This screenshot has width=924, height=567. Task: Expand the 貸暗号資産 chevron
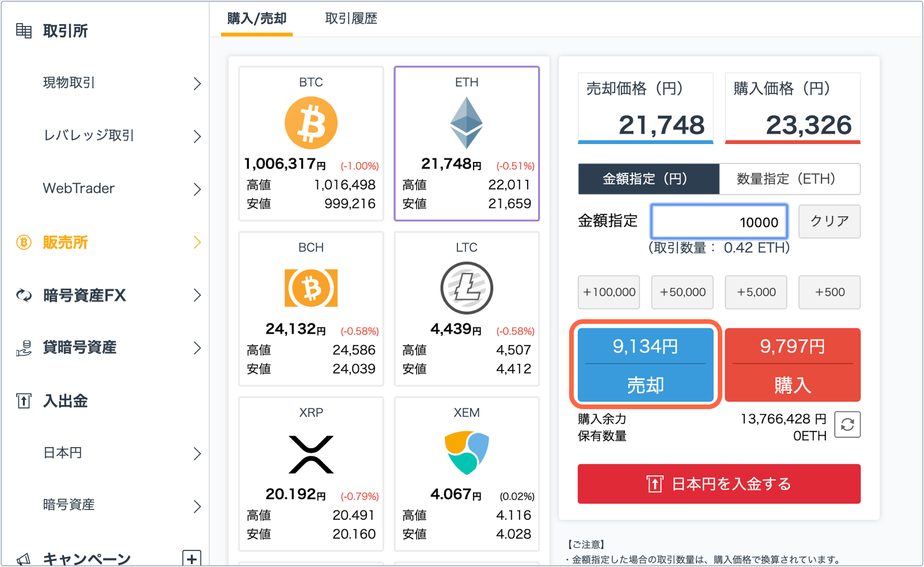pyautogui.click(x=197, y=348)
